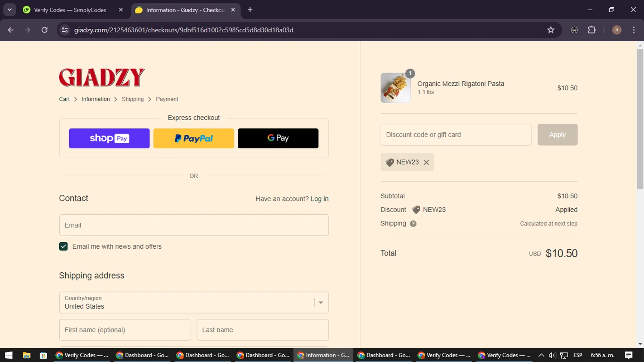The image size is (644, 362).
Task: Reload the Giadzy checkout page
Action: tap(45, 30)
